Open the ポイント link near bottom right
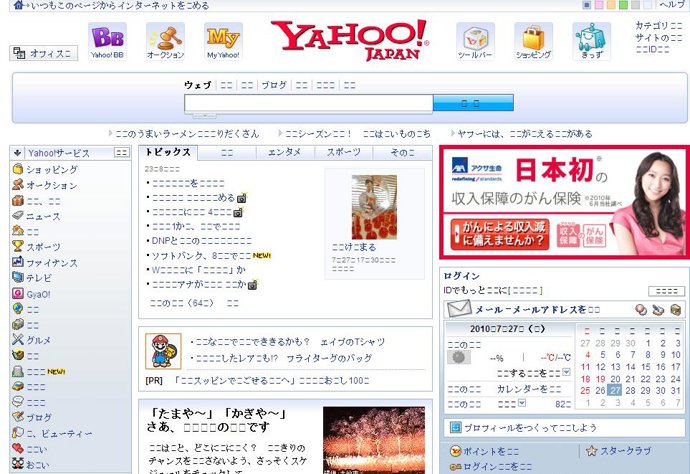 (491, 451)
